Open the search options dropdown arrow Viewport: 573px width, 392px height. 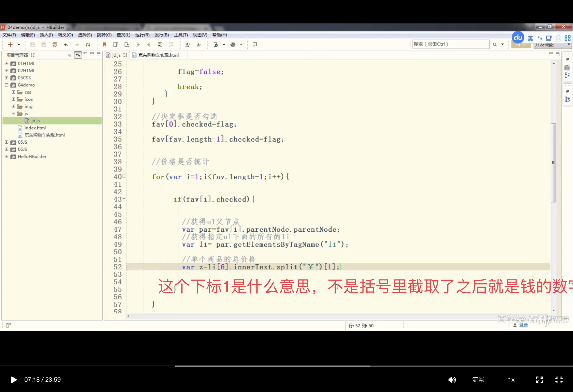click(502, 45)
